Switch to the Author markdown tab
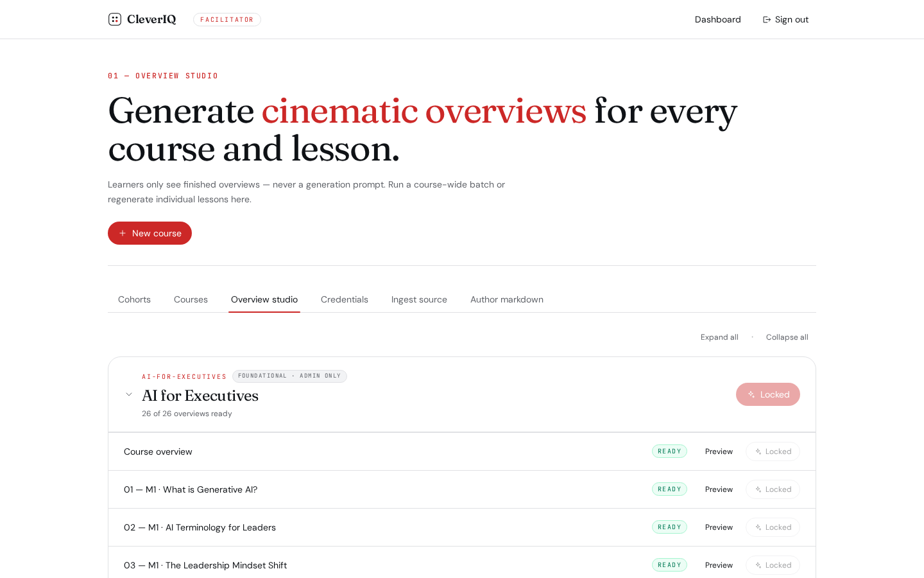 507,299
